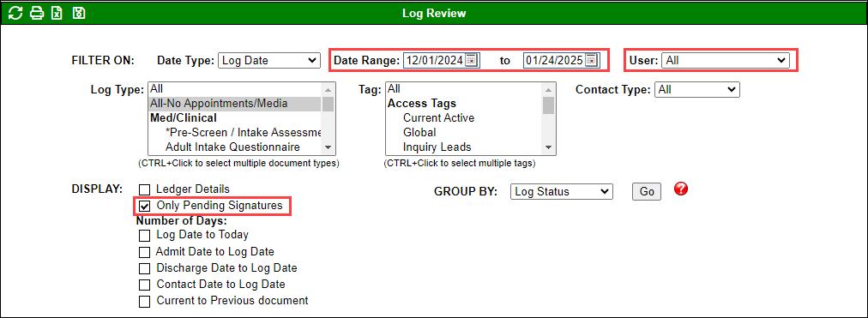Check Log Date to Today
Image resolution: width=868 pixels, height=318 pixels.
(144, 236)
